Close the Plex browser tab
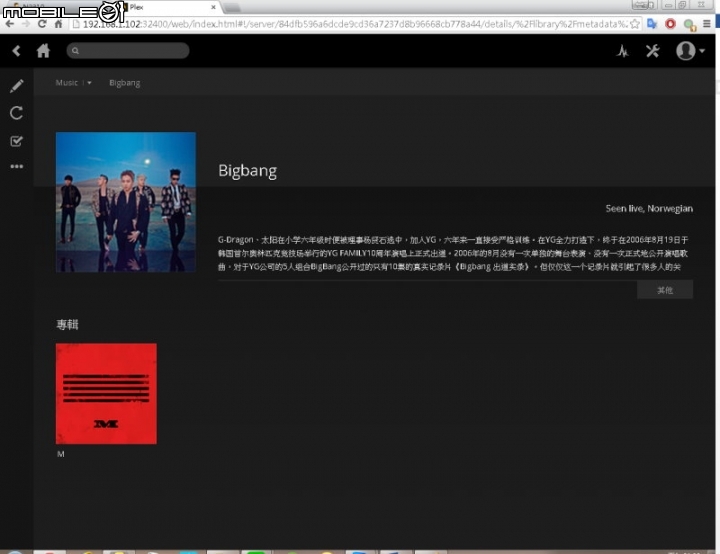This screenshot has height=554, width=720. coord(213,7)
